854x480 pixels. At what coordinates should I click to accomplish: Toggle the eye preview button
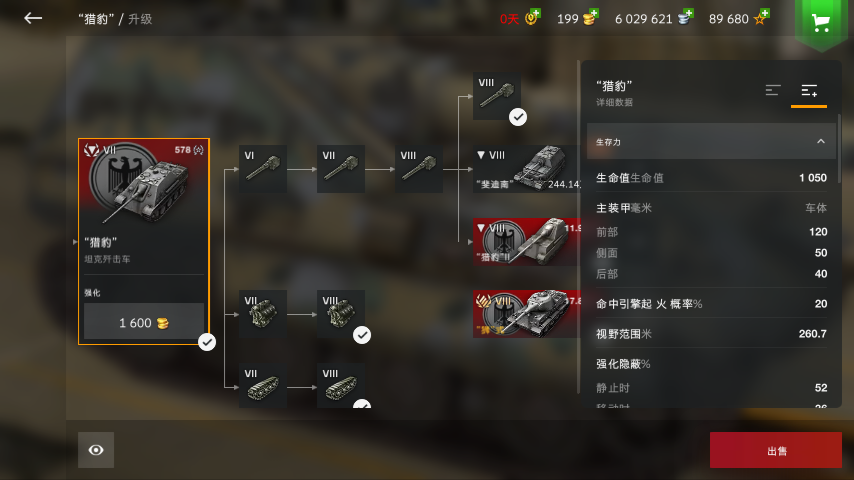click(x=96, y=450)
